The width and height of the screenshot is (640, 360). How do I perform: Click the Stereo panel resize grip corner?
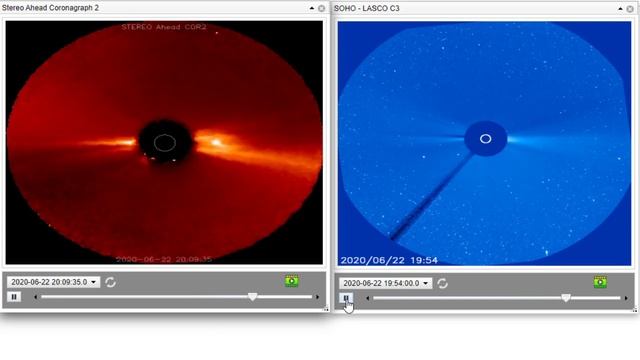(326, 310)
